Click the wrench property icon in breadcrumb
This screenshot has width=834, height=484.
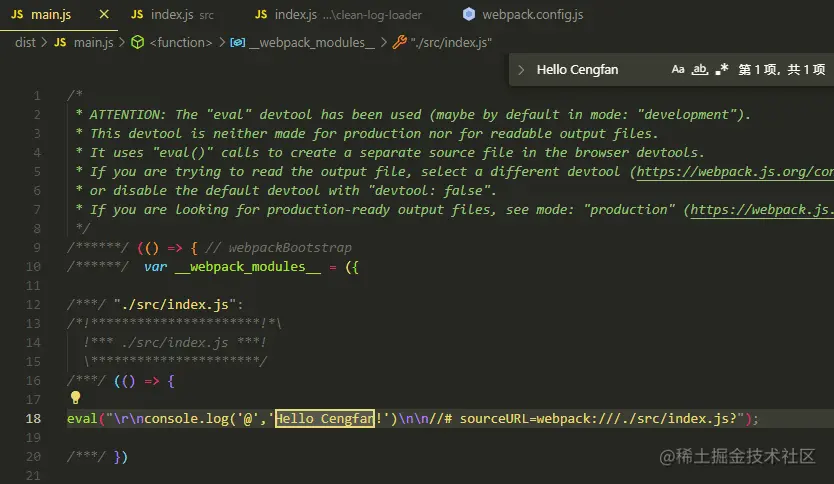coord(399,42)
